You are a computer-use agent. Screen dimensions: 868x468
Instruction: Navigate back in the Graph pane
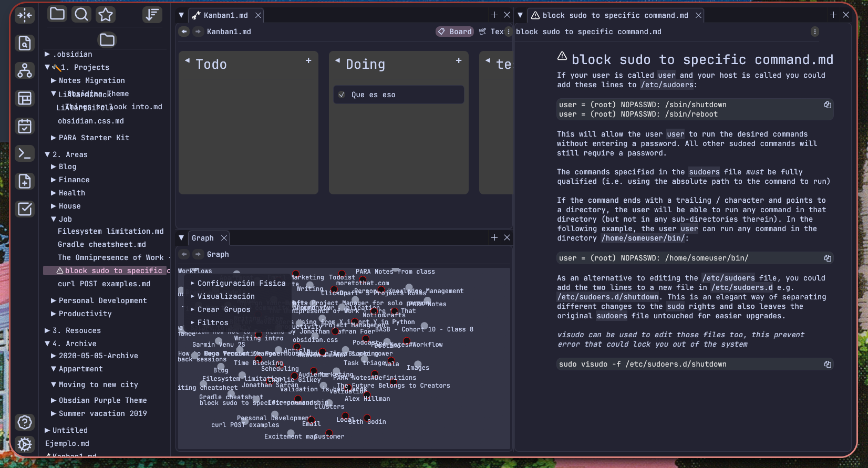[x=184, y=254]
